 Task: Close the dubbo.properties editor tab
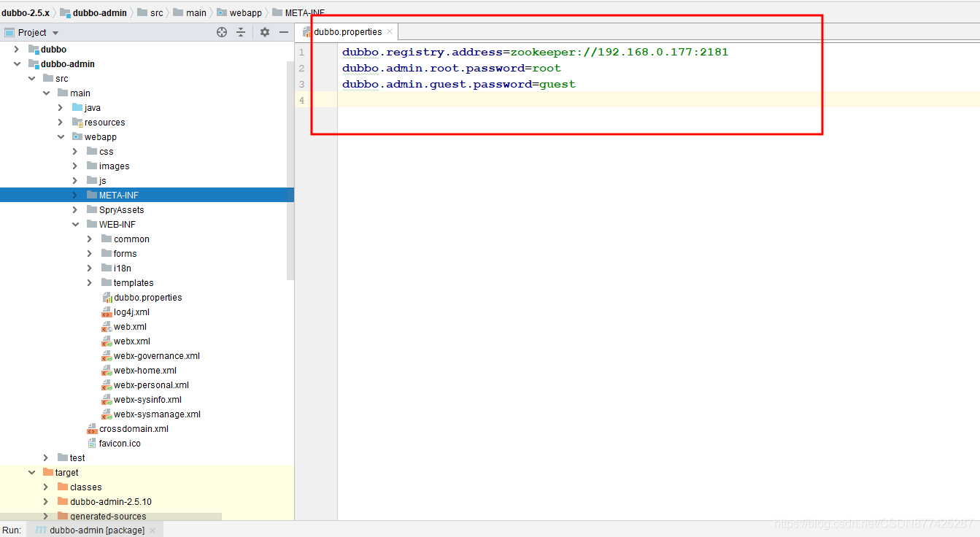point(390,31)
